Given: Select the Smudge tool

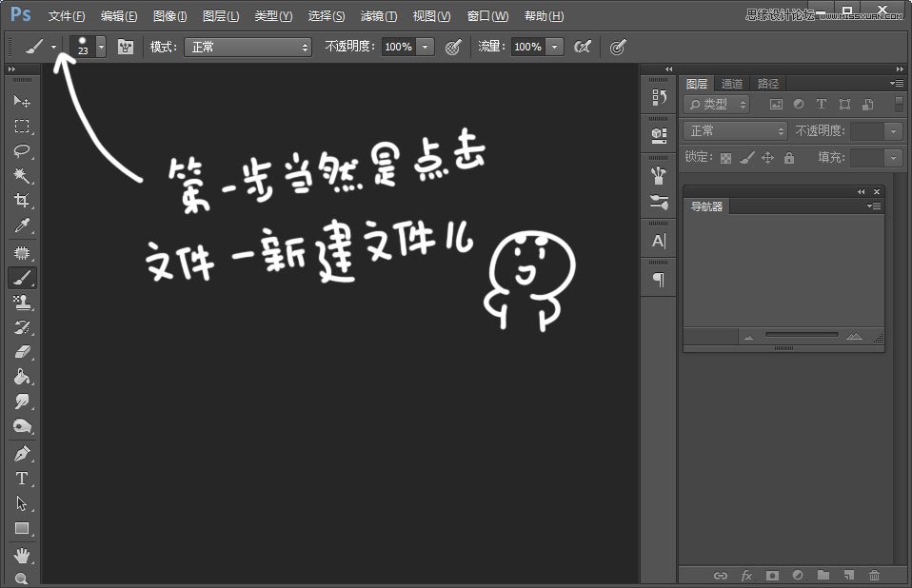Looking at the screenshot, I should tap(22, 402).
